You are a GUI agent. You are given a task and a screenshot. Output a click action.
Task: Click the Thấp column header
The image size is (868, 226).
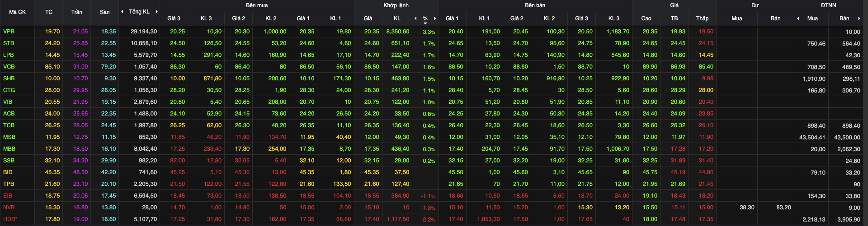[702, 18]
